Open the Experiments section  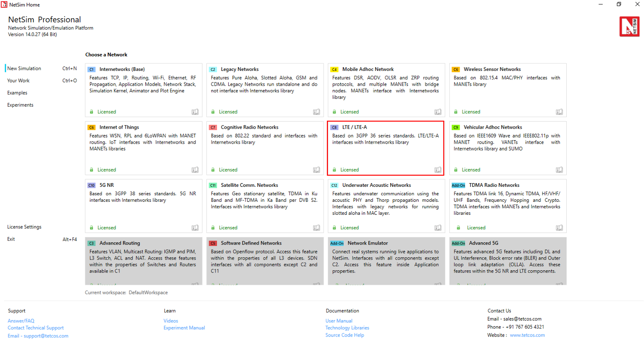coord(20,105)
